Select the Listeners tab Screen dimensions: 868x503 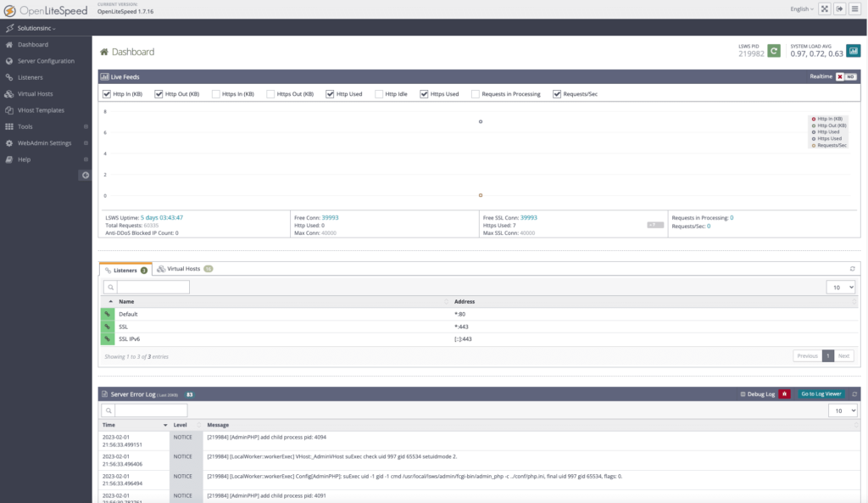pyautogui.click(x=125, y=270)
